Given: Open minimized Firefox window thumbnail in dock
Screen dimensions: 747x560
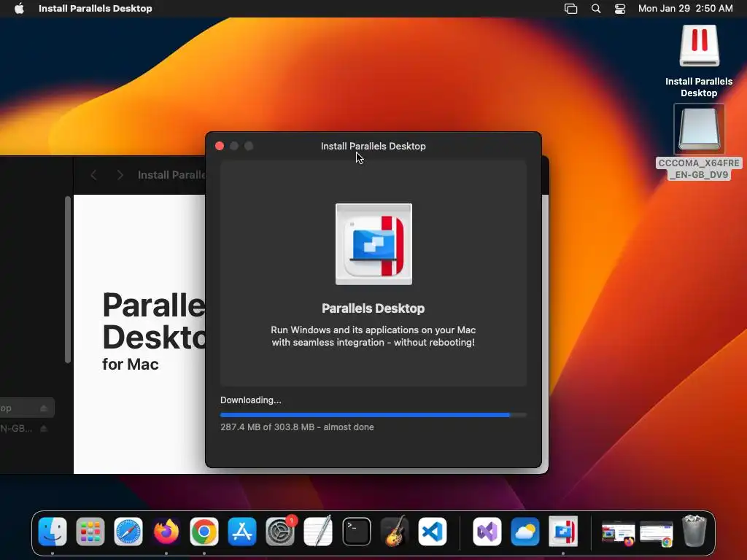Looking at the screenshot, I should tap(618, 533).
